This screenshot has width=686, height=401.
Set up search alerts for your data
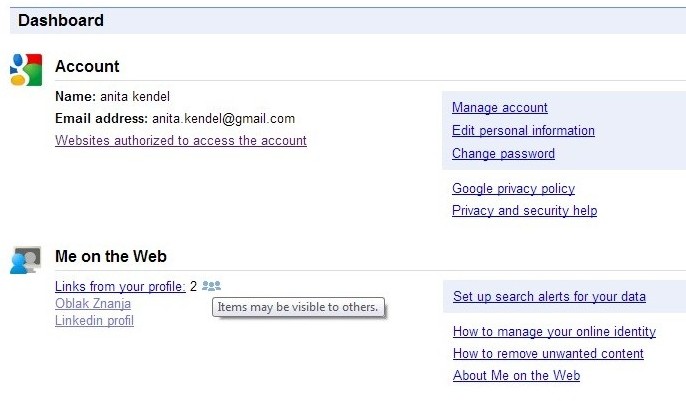[549, 297]
